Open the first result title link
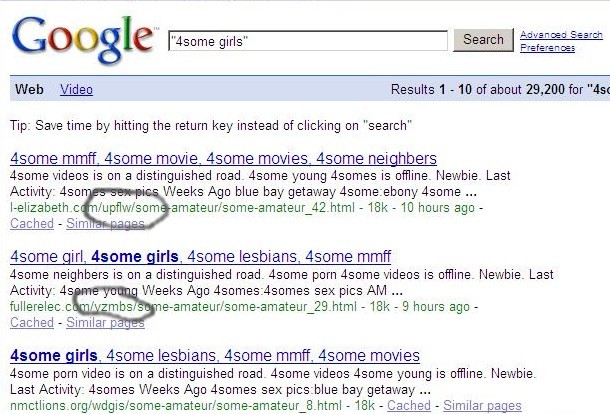This screenshot has width=610, height=414. (223, 158)
